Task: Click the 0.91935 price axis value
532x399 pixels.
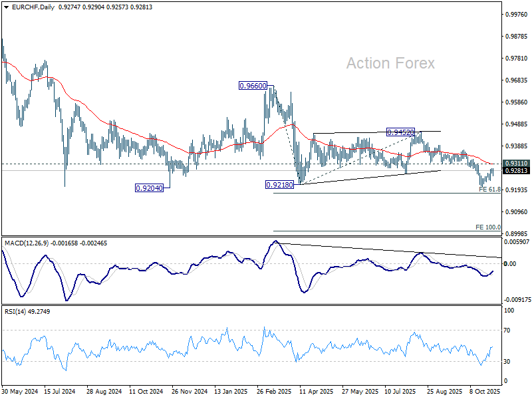Action: (x=517, y=190)
